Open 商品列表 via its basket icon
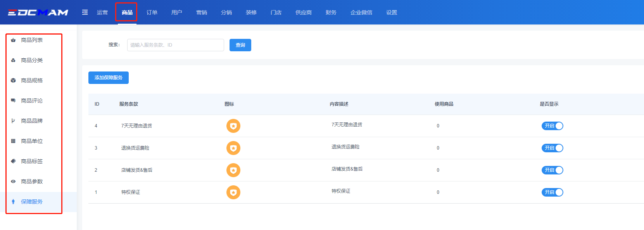The image size is (644, 230). point(13,40)
